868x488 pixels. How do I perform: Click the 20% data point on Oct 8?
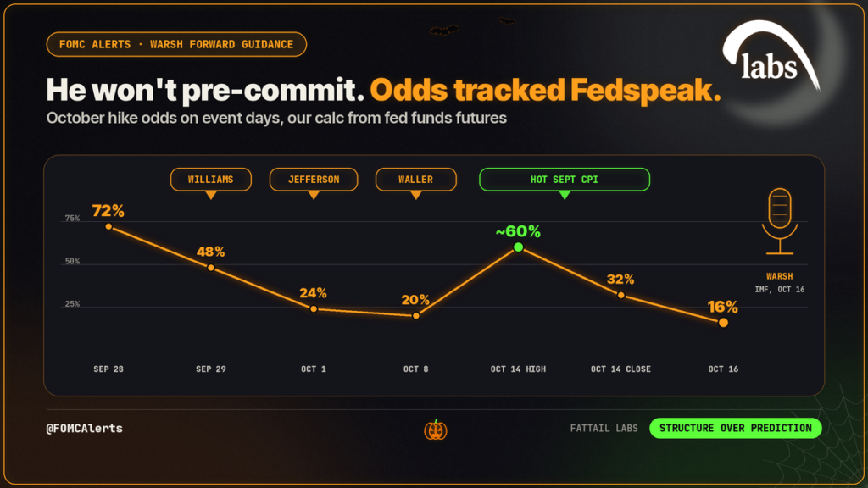pos(415,316)
